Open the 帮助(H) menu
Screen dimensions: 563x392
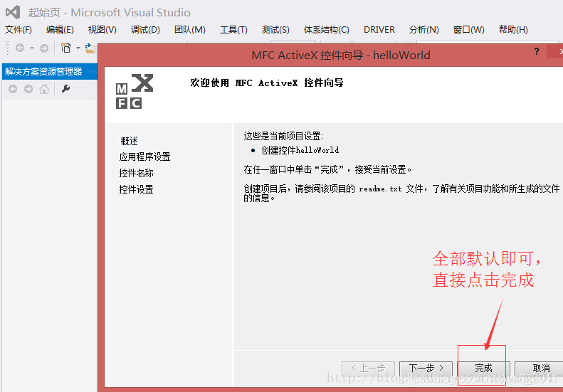coord(513,30)
